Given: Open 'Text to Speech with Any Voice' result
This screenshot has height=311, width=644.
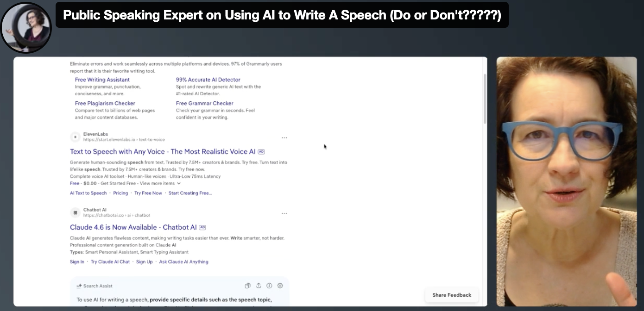Looking at the screenshot, I should [x=163, y=151].
